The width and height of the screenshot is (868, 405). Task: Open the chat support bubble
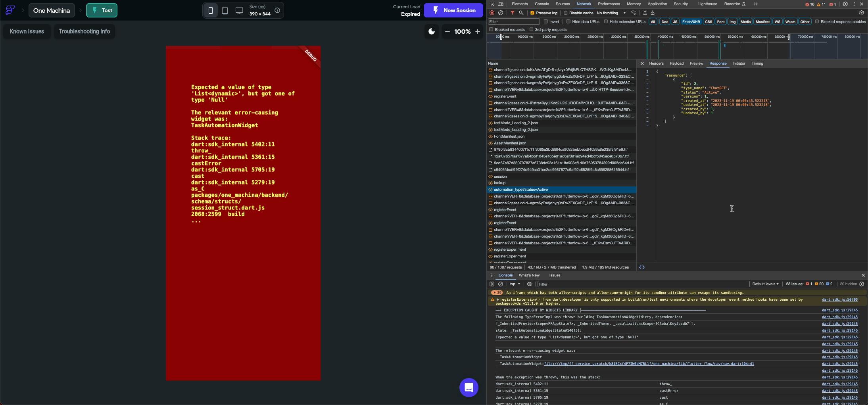pyautogui.click(x=469, y=388)
